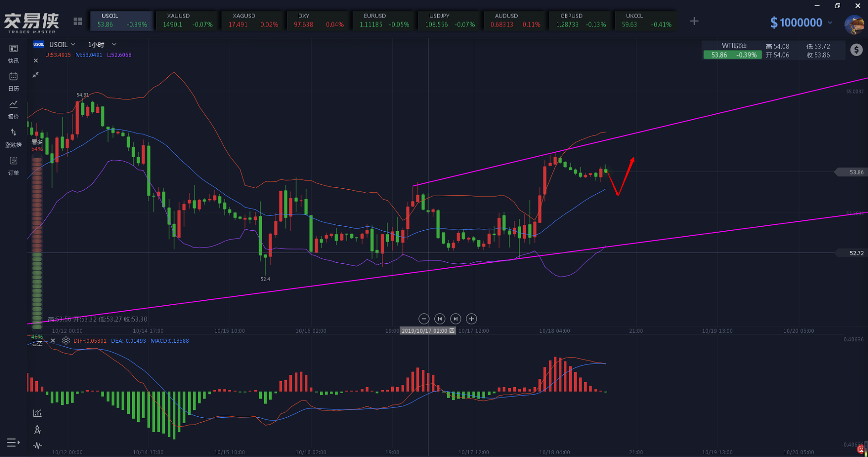This screenshot has width=868, height=457.
Task: Click the 收 53.86 close value
Action: pyautogui.click(x=818, y=55)
